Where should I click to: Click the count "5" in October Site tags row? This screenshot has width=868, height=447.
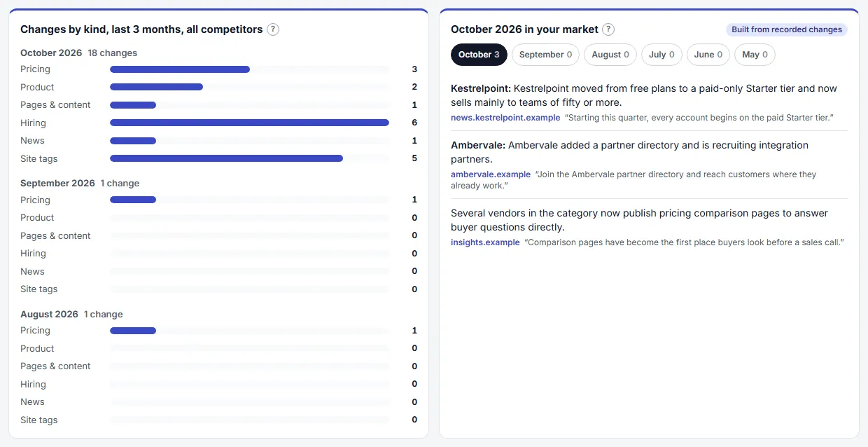point(414,158)
